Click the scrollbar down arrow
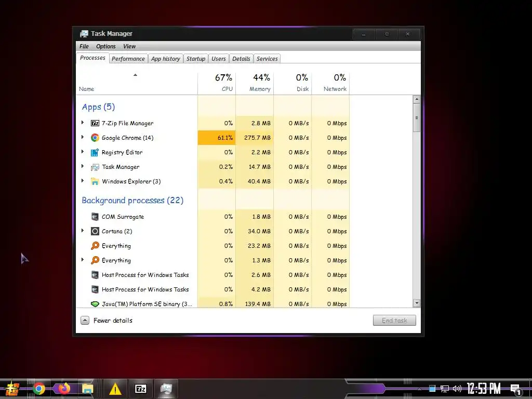Image resolution: width=532 pixels, height=399 pixels. [417, 303]
